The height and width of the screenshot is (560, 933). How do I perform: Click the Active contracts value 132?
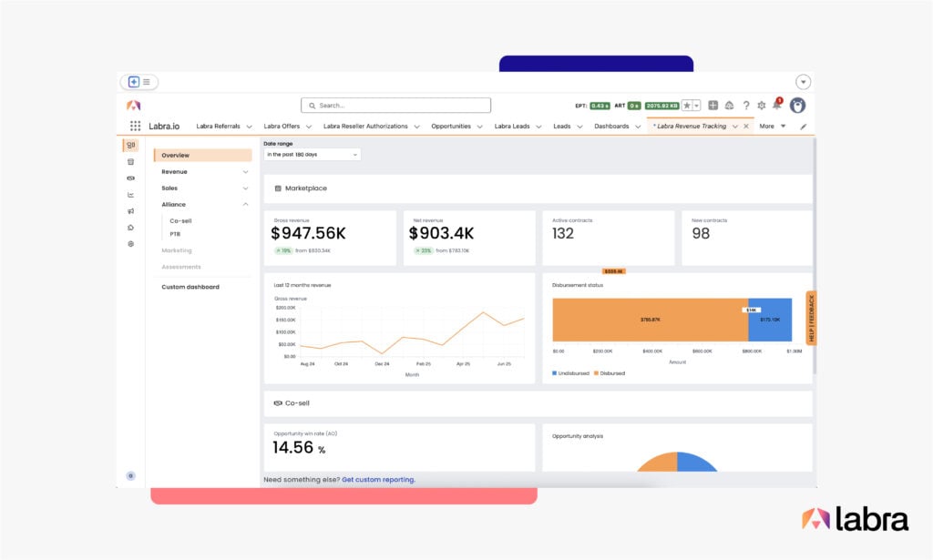[563, 234]
